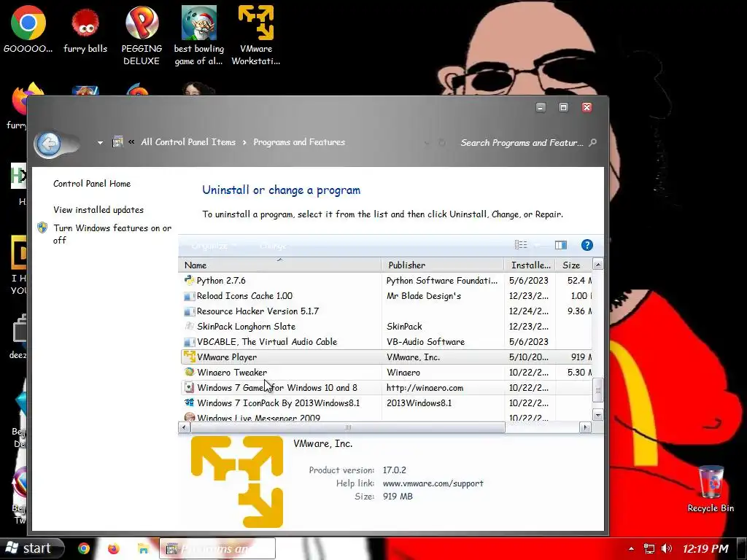The width and height of the screenshot is (747, 560).
Task: Select SkinPack Longhorn Slate entry
Action: tap(387, 326)
